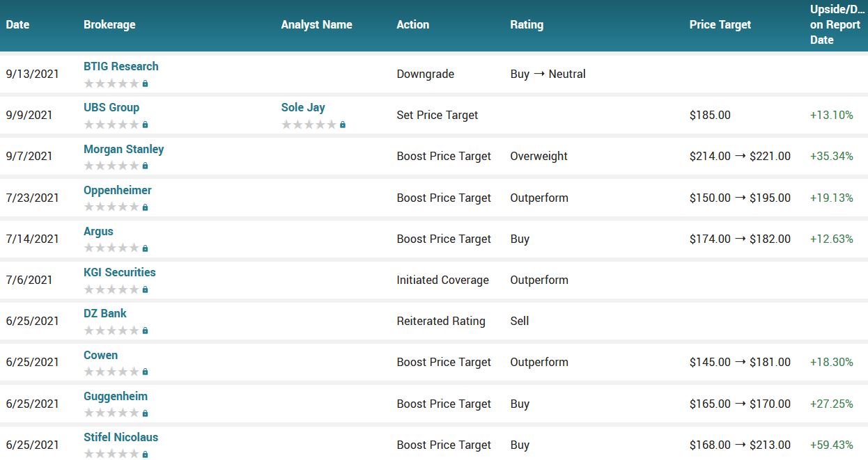Open the Argus brokerage link
This screenshot has width=868, height=460.
click(98, 231)
